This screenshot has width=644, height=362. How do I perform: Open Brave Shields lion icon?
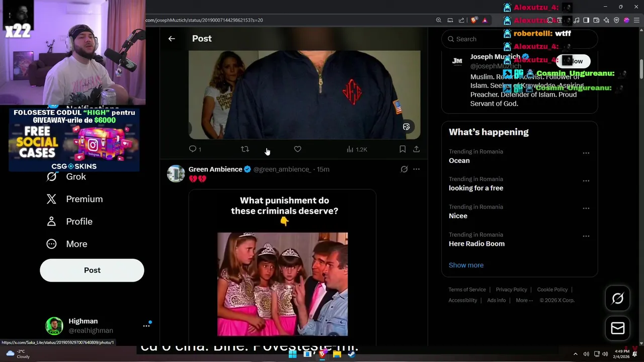pos(474,20)
